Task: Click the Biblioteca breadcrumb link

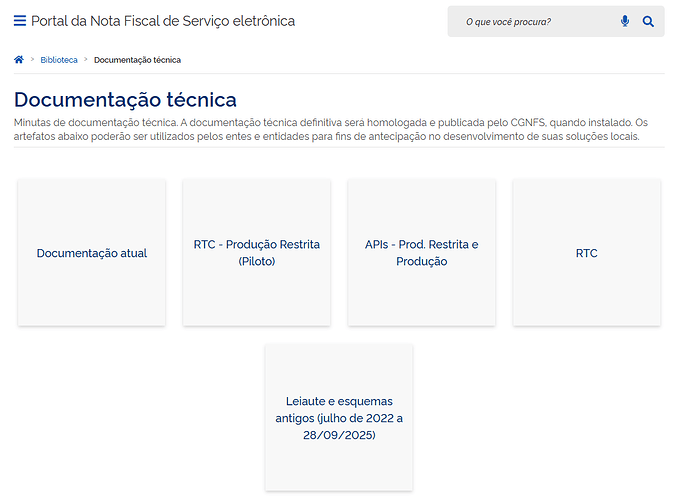Action: click(59, 60)
